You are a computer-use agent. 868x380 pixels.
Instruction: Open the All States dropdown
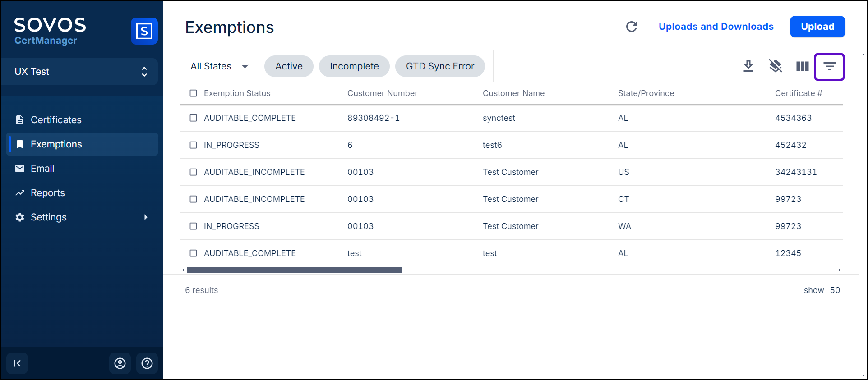click(x=219, y=66)
